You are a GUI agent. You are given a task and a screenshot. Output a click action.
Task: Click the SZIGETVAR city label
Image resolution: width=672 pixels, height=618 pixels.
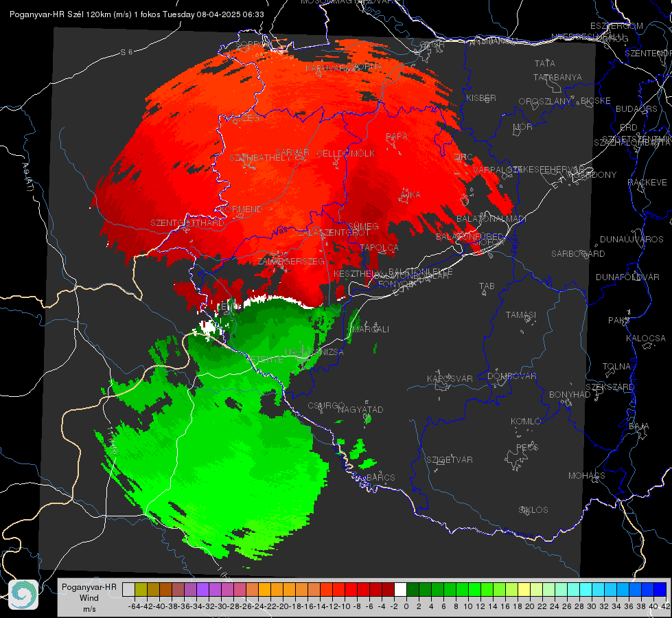click(x=449, y=460)
